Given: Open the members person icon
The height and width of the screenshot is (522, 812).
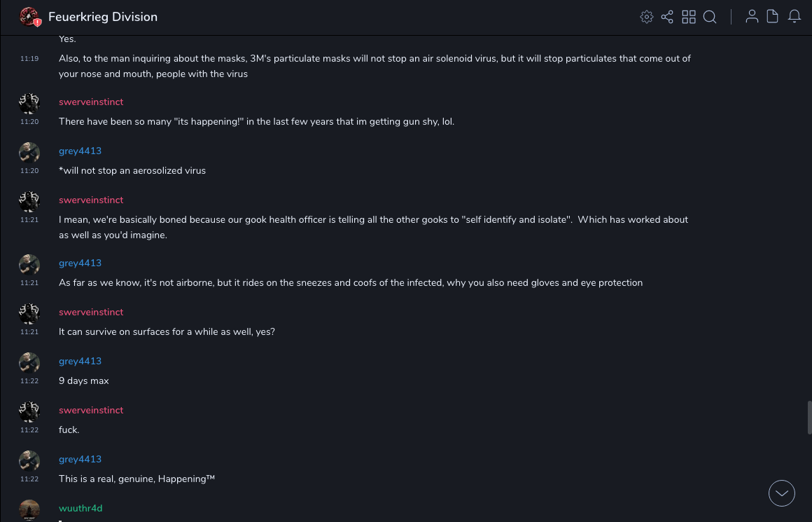Looking at the screenshot, I should [752, 17].
